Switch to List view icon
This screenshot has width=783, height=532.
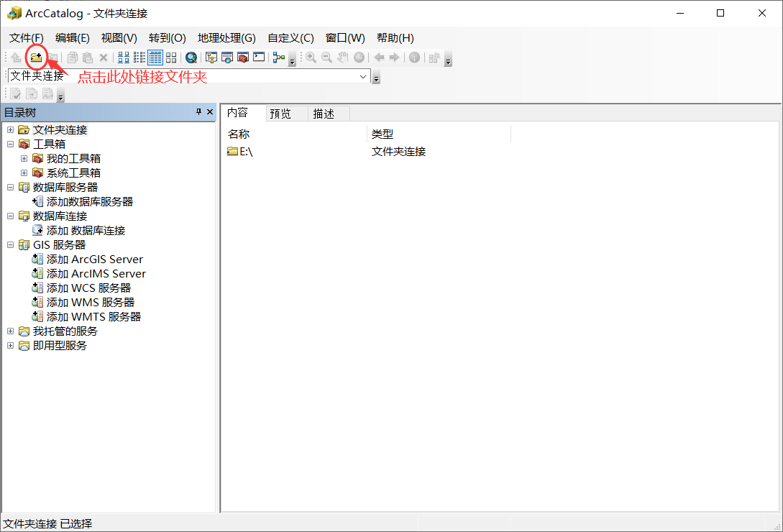tap(139, 58)
